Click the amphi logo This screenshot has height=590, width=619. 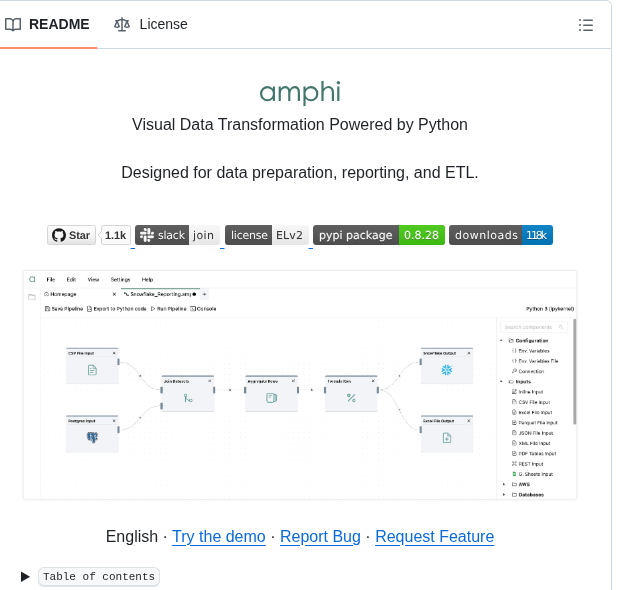pyautogui.click(x=300, y=93)
